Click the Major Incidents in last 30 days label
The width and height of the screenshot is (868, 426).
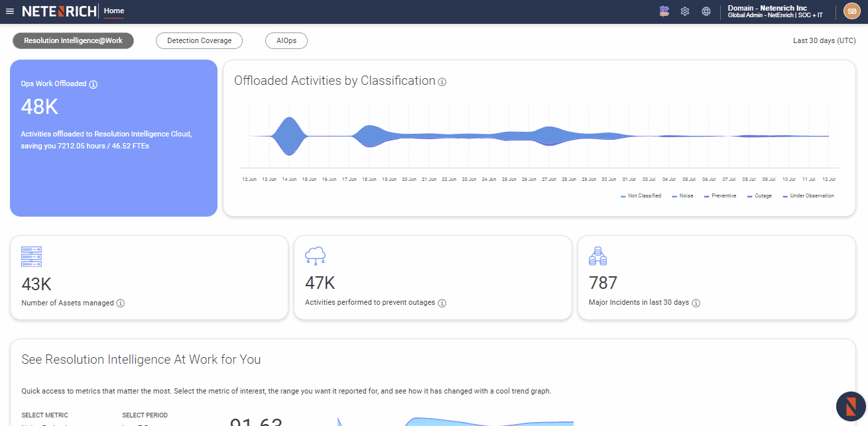[x=639, y=302]
